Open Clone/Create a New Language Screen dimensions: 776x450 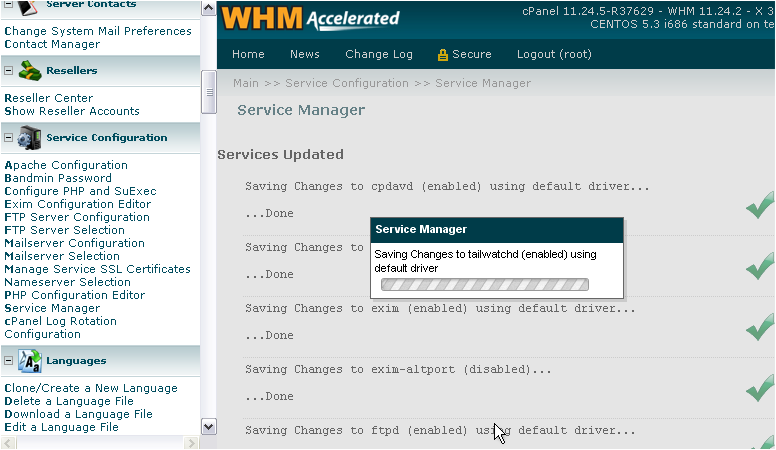(91, 388)
